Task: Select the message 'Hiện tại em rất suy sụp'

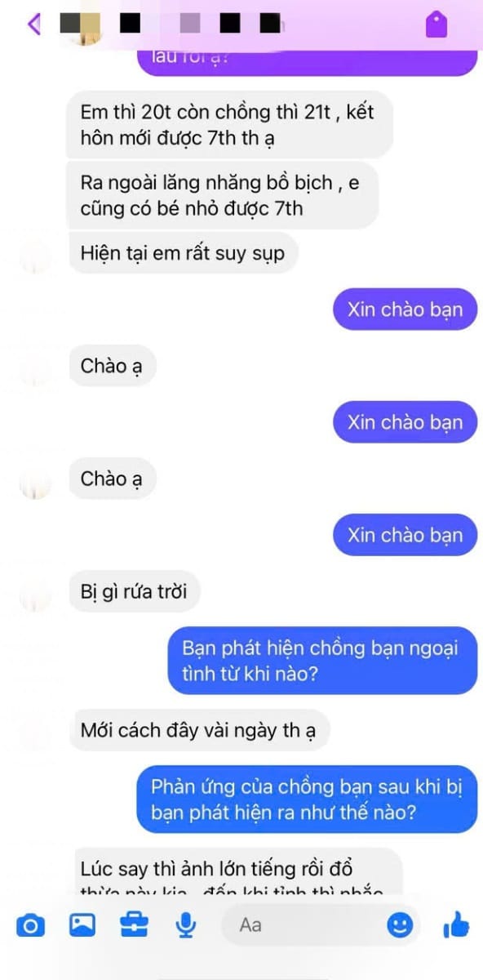Action: tap(183, 254)
